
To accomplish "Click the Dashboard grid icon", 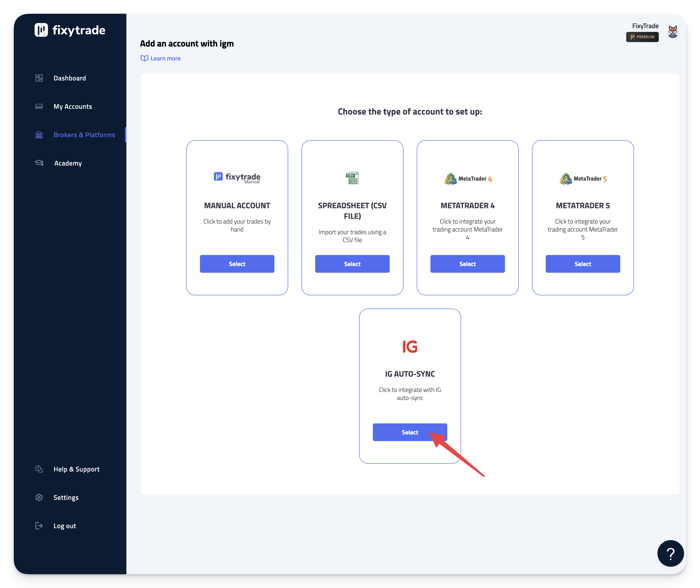I will (x=39, y=78).
